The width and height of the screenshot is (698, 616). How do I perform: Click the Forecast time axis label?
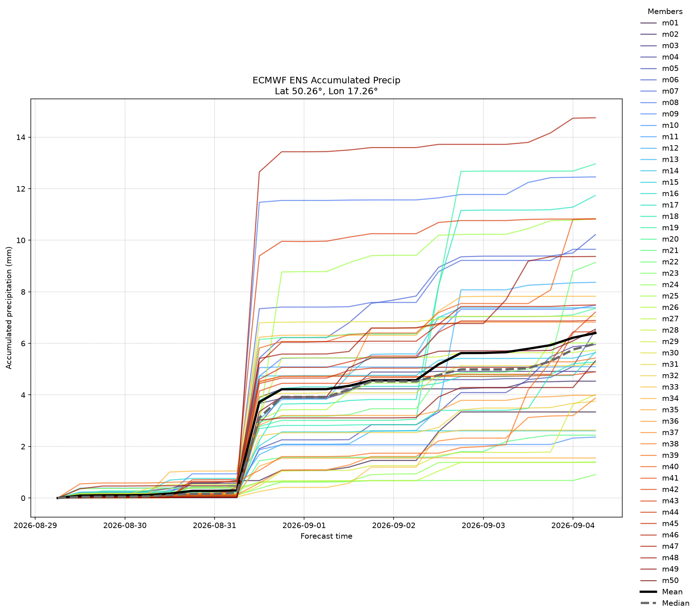[x=327, y=536]
